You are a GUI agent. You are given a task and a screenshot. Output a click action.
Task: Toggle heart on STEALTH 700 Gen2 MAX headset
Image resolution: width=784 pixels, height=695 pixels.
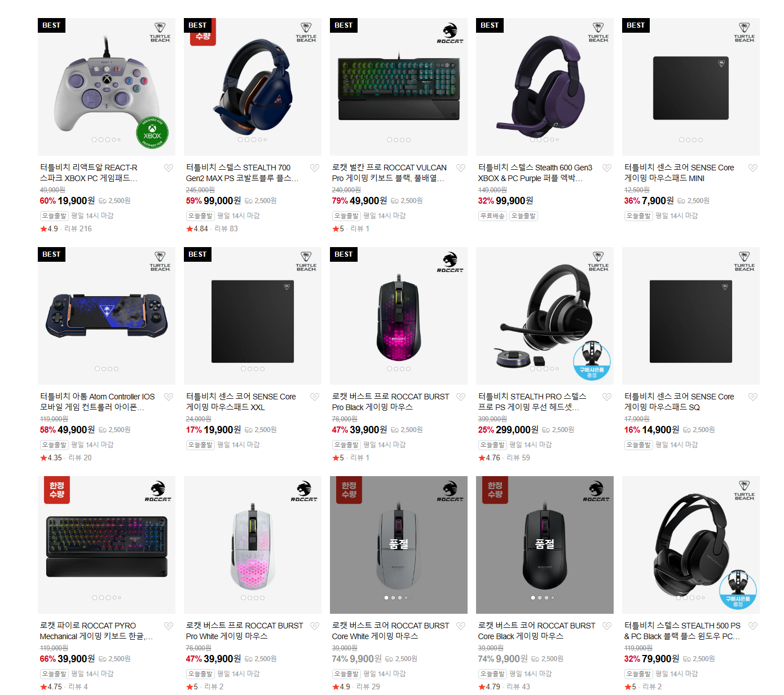click(x=314, y=168)
